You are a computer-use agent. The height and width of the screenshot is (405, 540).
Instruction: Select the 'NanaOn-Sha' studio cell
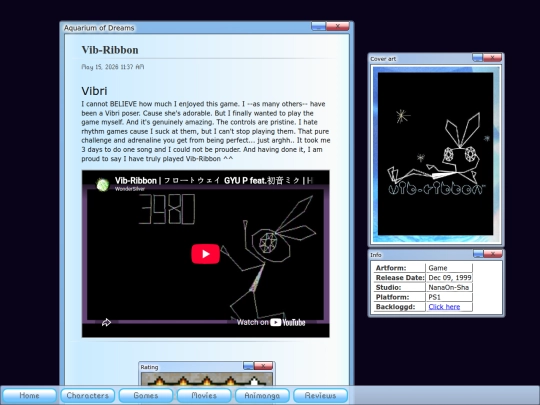449,287
